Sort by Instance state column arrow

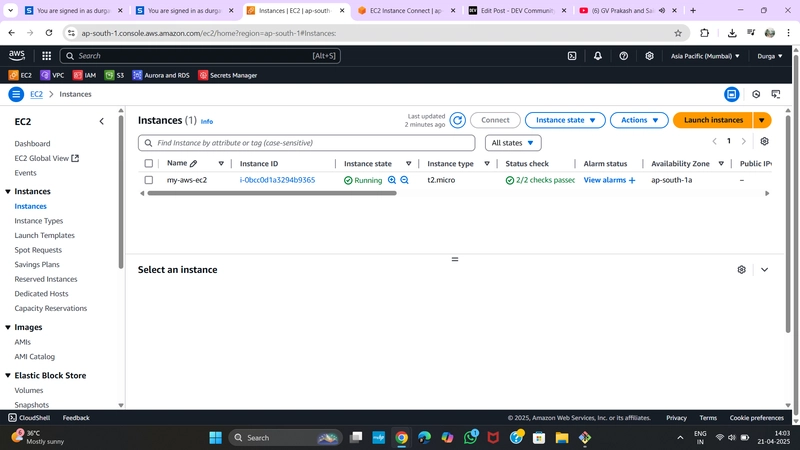[x=409, y=164]
